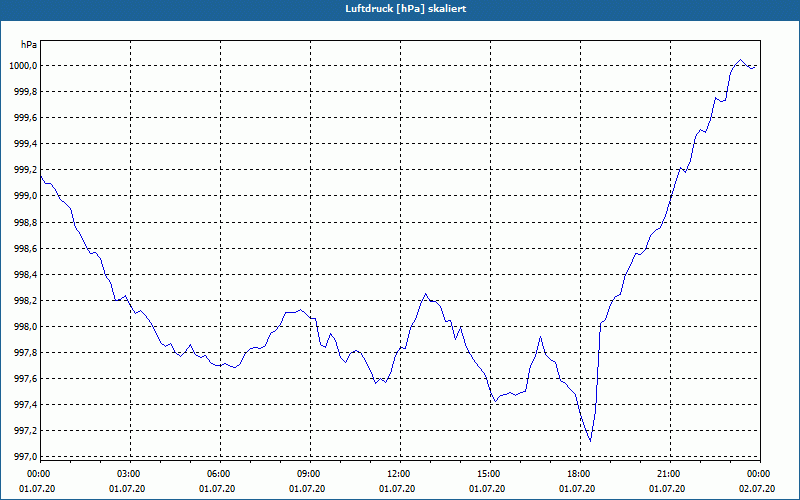This screenshot has width=800, height=500.
Task: Click the "06:00" time label
Action: point(218,474)
